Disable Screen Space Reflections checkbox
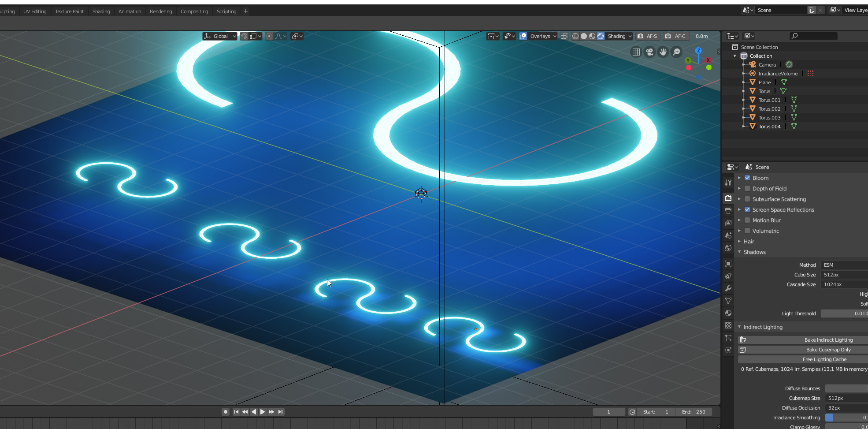 coord(747,210)
